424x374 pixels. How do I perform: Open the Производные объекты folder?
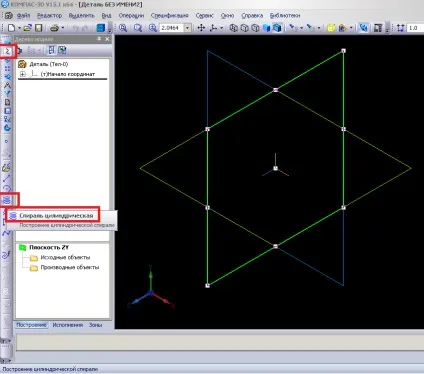pyautogui.click(x=70, y=267)
